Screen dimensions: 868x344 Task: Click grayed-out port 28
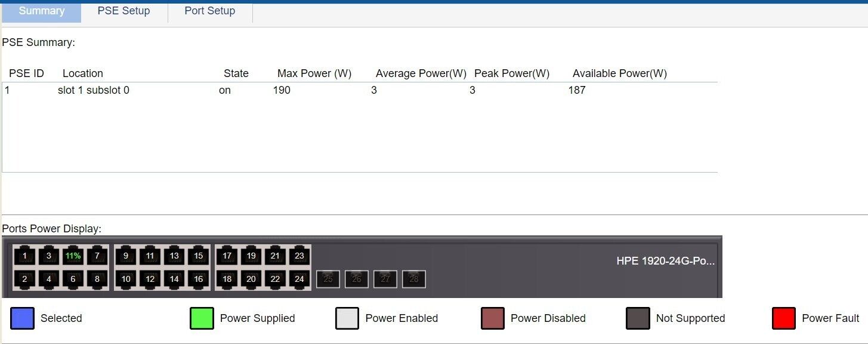pyautogui.click(x=413, y=278)
